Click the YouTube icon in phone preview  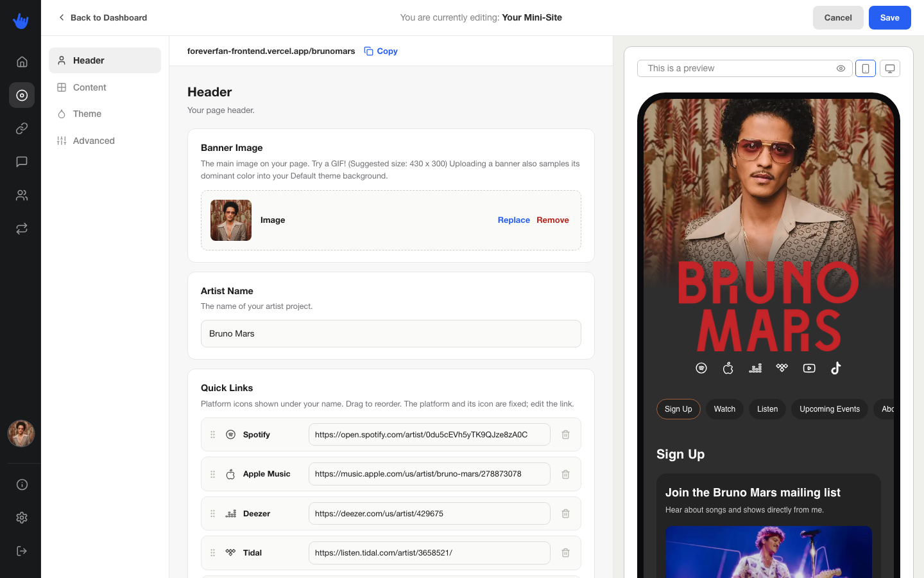coord(809,368)
